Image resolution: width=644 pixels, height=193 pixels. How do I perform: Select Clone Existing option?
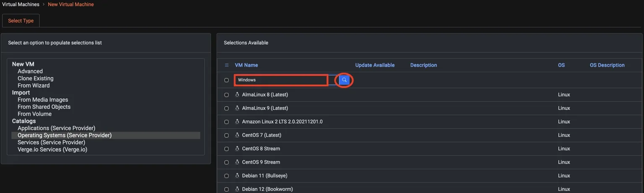(36, 78)
